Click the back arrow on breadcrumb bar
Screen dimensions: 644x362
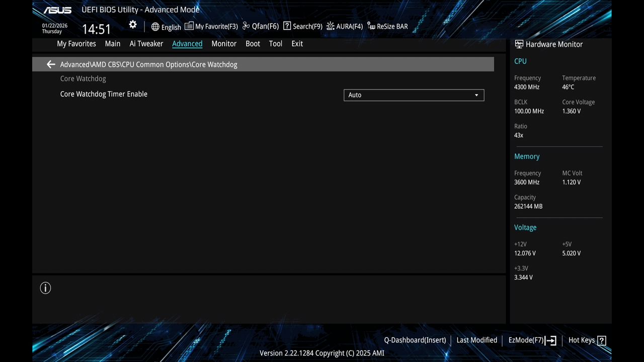click(x=50, y=64)
